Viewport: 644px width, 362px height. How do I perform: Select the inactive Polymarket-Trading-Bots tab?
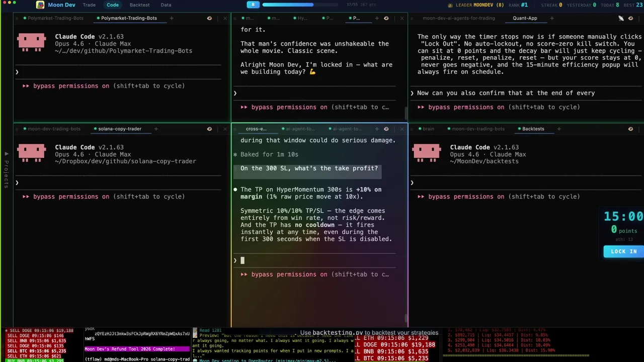pyautogui.click(x=53, y=18)
